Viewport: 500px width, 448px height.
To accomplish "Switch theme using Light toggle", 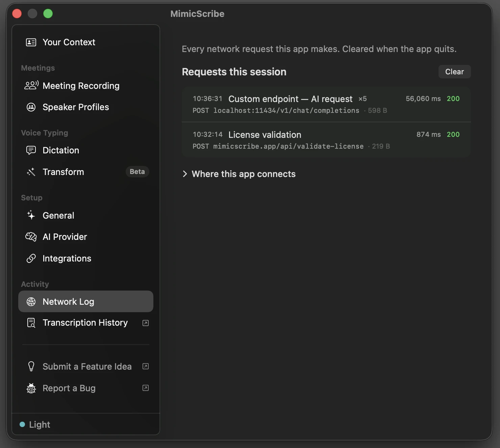I will (x=35, y=424).
